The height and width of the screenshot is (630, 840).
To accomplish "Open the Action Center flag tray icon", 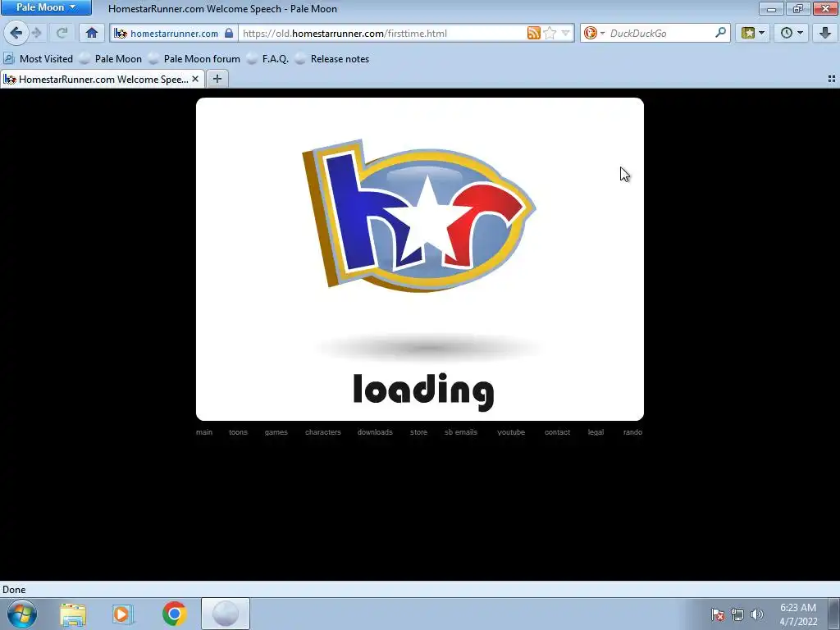I will point(718,614).
